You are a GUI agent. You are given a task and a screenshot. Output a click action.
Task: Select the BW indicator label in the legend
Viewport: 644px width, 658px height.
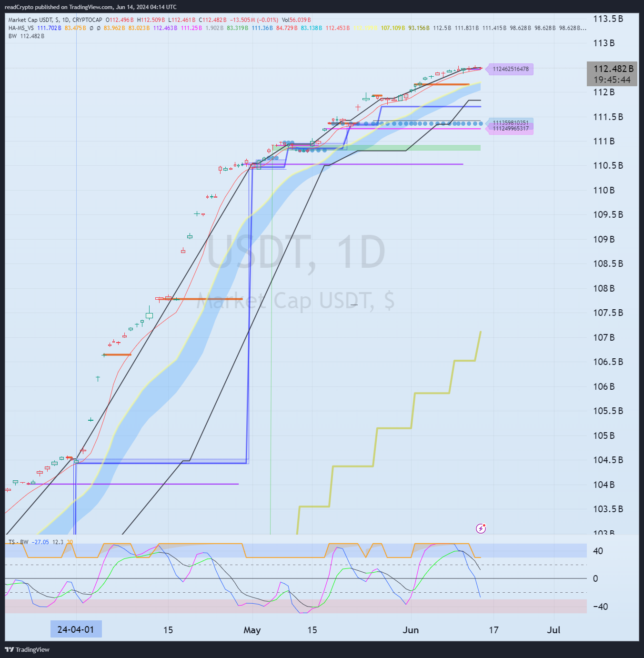[x=12, y=36]
